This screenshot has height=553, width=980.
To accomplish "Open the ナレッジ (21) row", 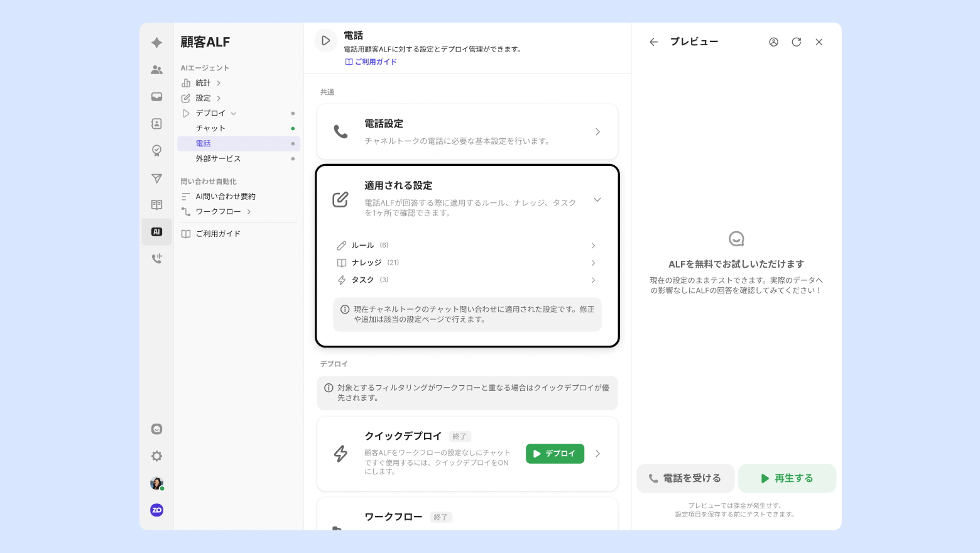I will coord(467,263).
